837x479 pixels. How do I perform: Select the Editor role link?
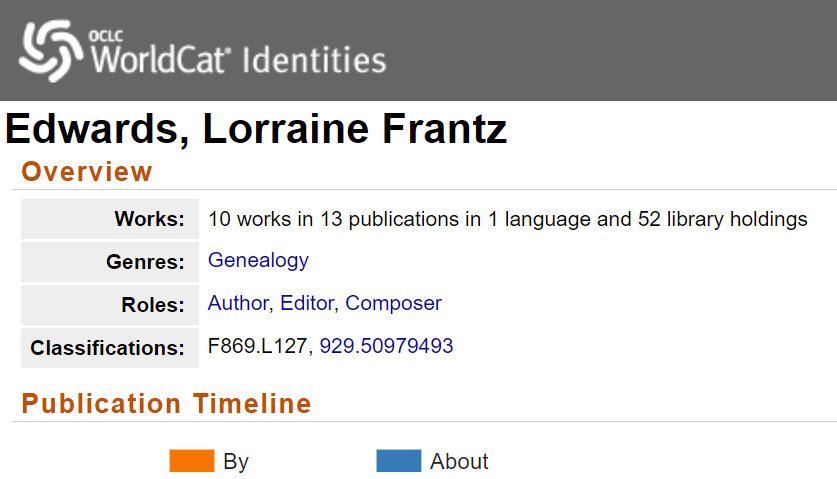(307, 303)
